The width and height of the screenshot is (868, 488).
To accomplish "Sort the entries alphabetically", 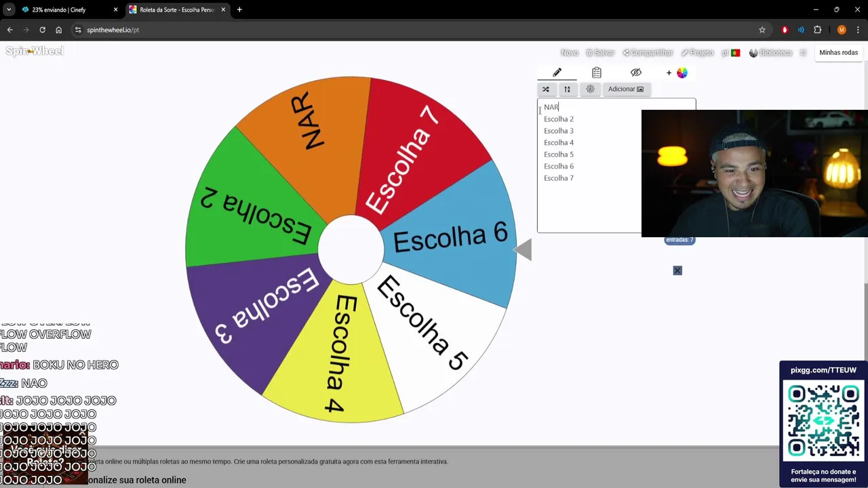I will [567, 89].
